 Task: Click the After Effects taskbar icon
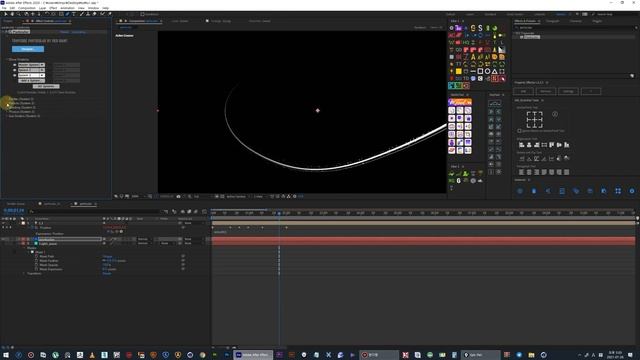coord(253,355)
